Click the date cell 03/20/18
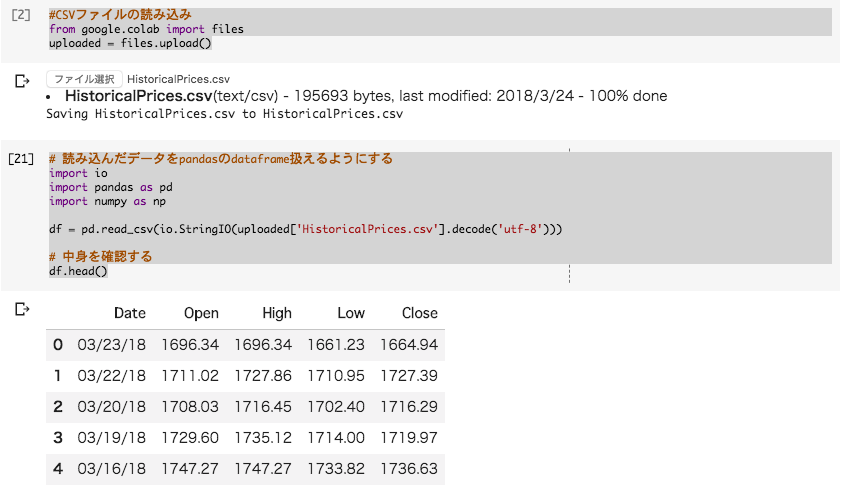This screenshot has height=502, width=842. coord(111,407)
